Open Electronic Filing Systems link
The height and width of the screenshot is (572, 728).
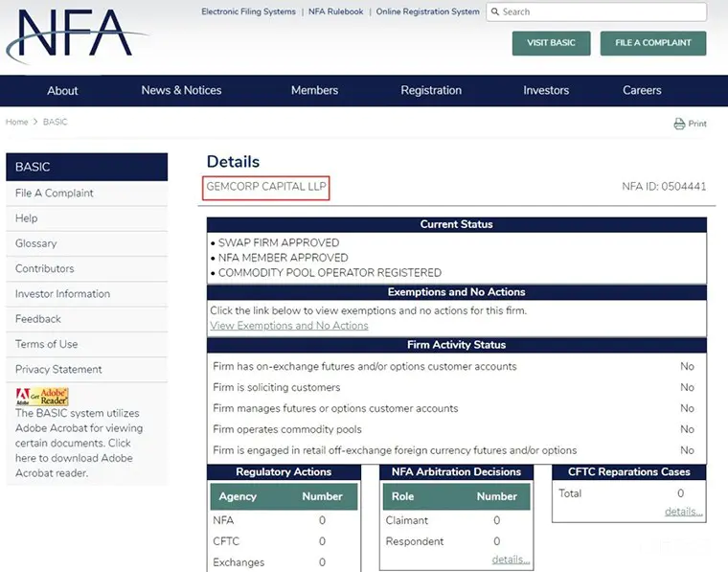click(248, 11)
